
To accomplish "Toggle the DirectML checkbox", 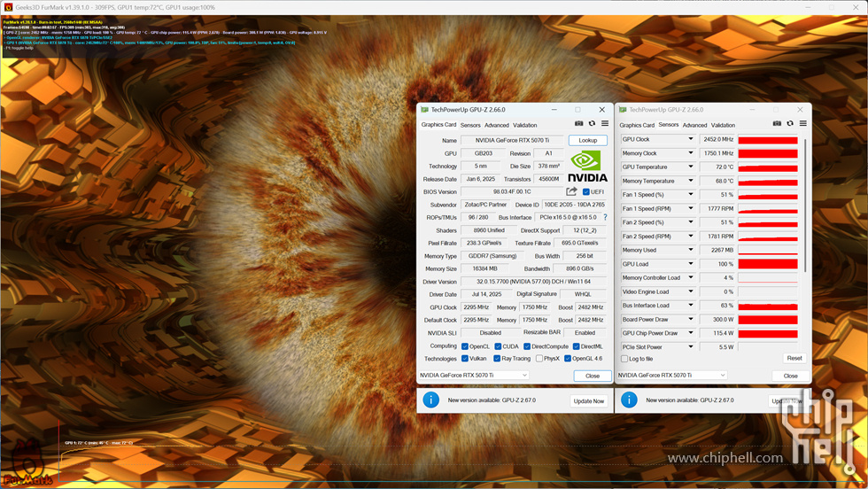I will click(x=577, y=346).
